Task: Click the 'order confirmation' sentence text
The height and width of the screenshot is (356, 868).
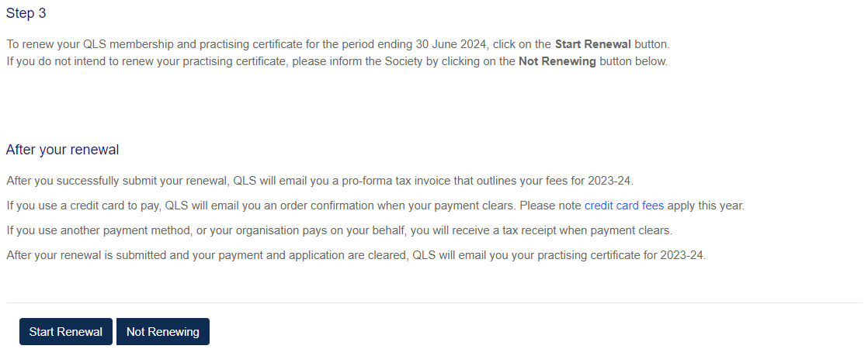Action: (376, 206)
